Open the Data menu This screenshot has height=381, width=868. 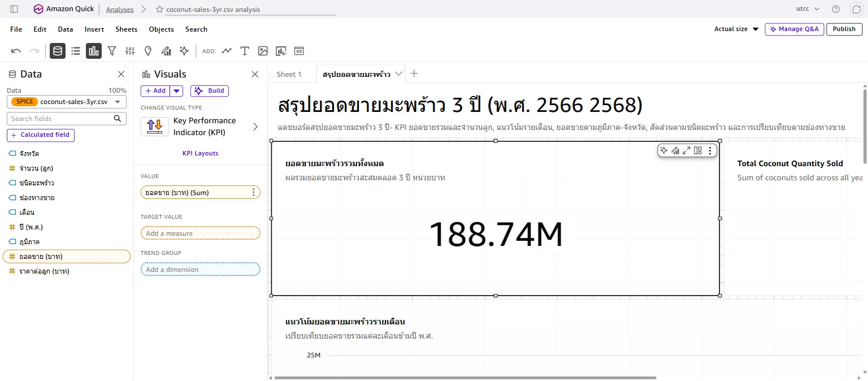(66, 29)
